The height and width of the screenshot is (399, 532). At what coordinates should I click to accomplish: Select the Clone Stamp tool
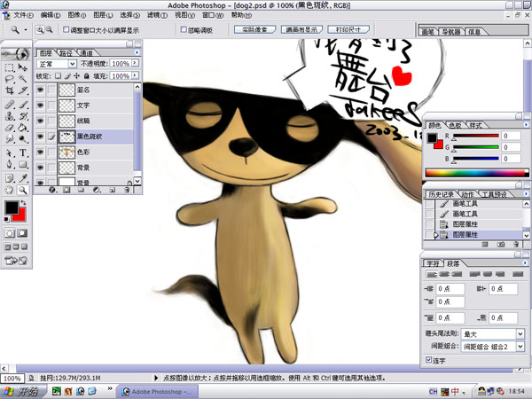pyautogui.click(x=10, y=116)
